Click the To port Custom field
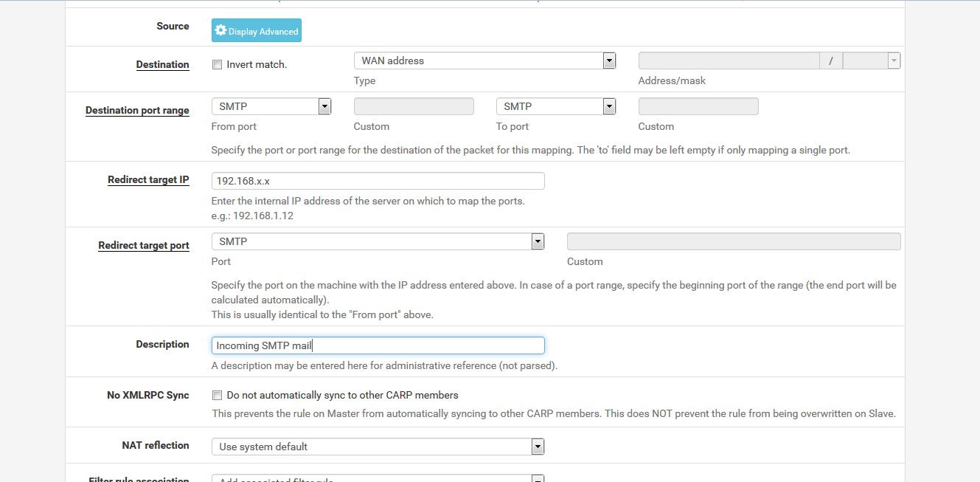The image size is (980, 482). pos(698,106)
